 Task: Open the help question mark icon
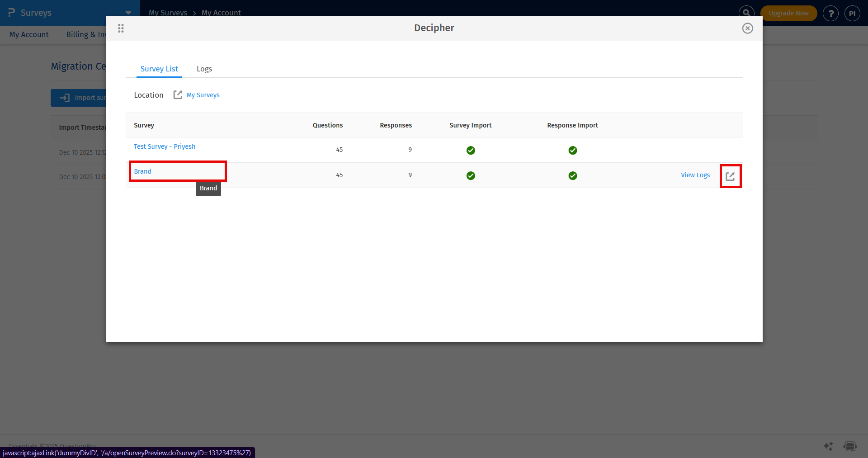[x=831, y=13]
